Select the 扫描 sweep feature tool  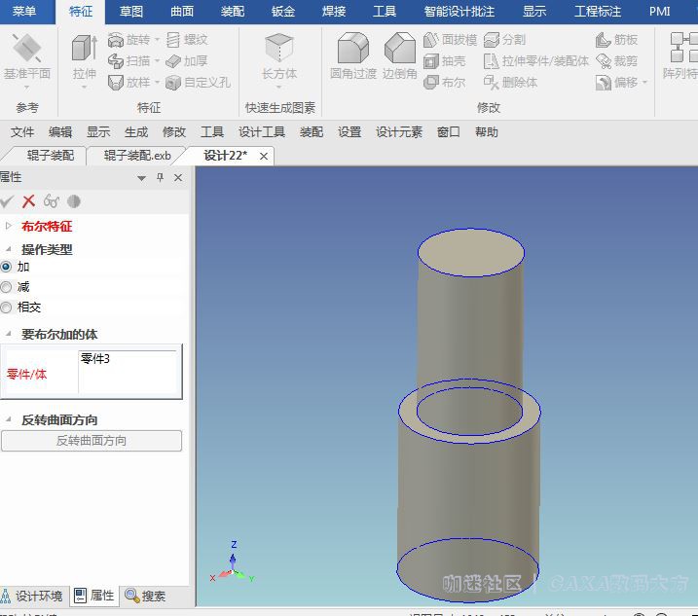[x=129, y=61]
